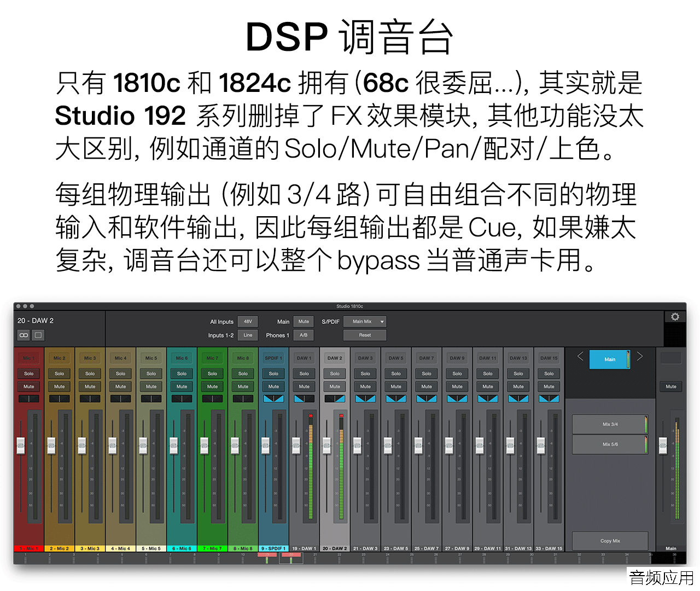Click the stereo pan control on DAW 15
The height and width of the screenshot is (591, 700).
[x=550, y=398]
